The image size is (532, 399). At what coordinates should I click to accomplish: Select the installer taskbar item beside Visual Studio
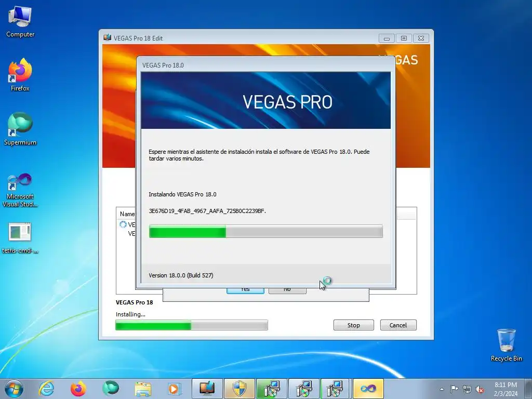336,389
